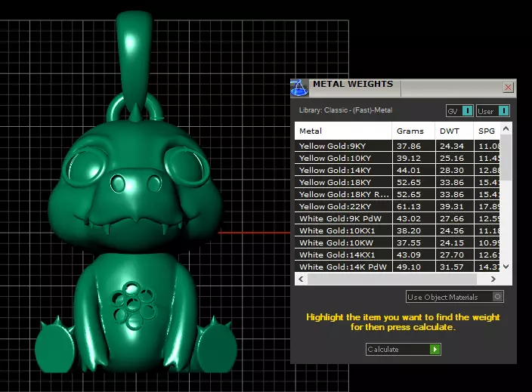532x392 pixels.
Task: Click the 28.30 DWT value
Action: click(x=452, y=170)
